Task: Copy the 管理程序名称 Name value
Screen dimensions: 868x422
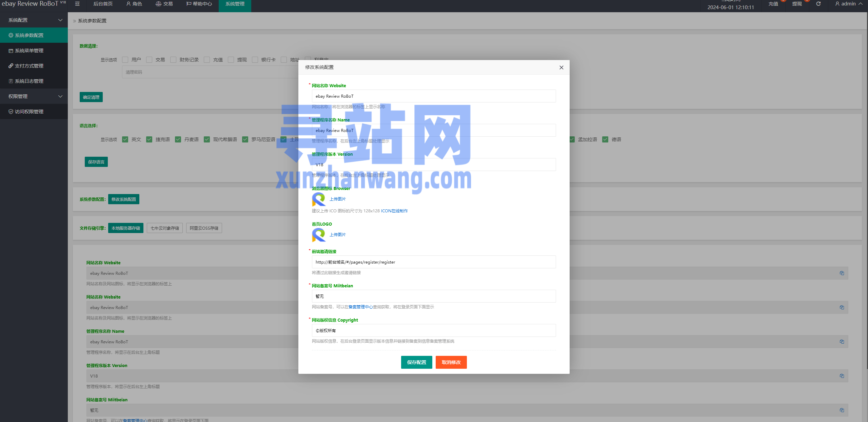Action: pos(842,342)
